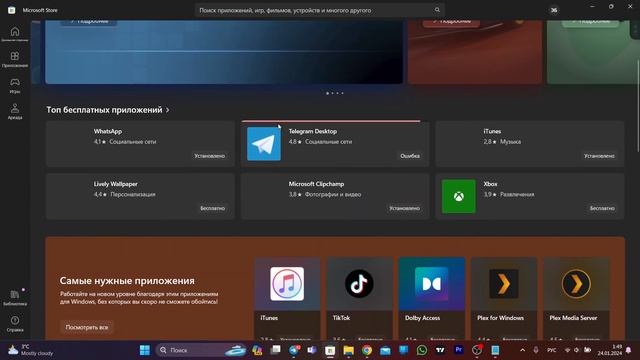This screenshot has height=360, width=640.
Task: Open Mail app from taskbar
Action: pos(385,350)
